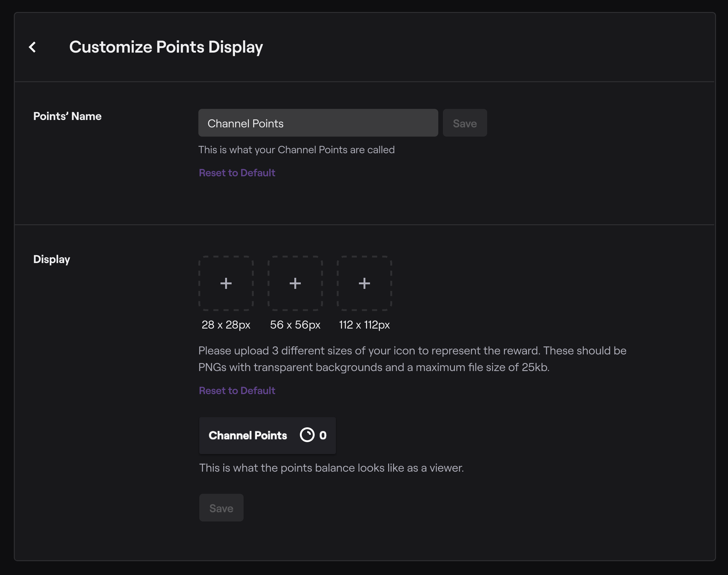The image size is (728, 575).
Task: Click the points balance showing zero
Action: click(323, 435)
